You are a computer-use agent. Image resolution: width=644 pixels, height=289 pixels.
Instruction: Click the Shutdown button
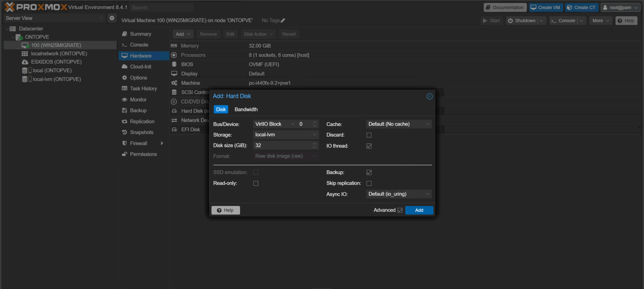(x=522, y=21)
